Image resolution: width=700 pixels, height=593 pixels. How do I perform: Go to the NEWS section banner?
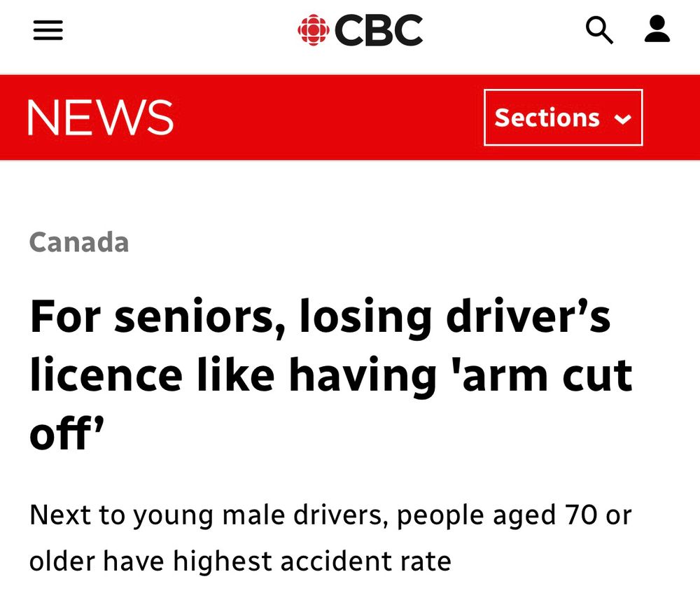[x=100, y=117]
